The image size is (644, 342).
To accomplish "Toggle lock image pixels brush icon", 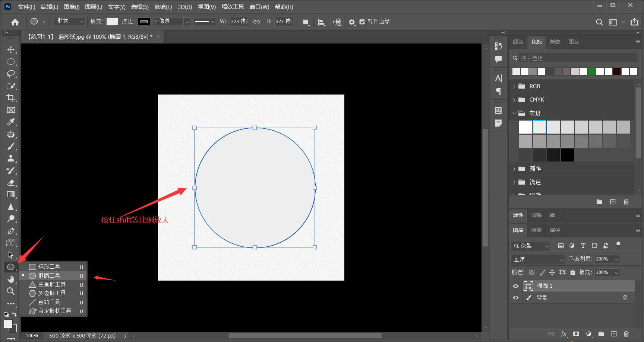I will [542, 272].
